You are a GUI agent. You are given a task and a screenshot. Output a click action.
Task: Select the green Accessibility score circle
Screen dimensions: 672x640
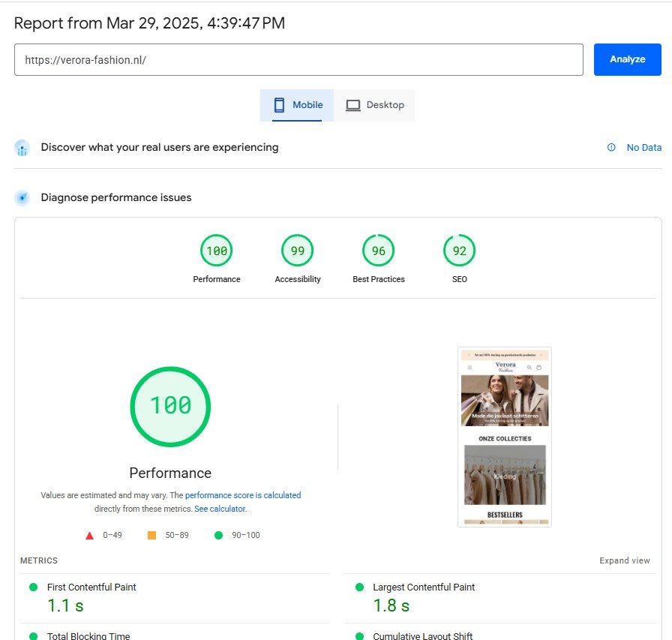297,251
